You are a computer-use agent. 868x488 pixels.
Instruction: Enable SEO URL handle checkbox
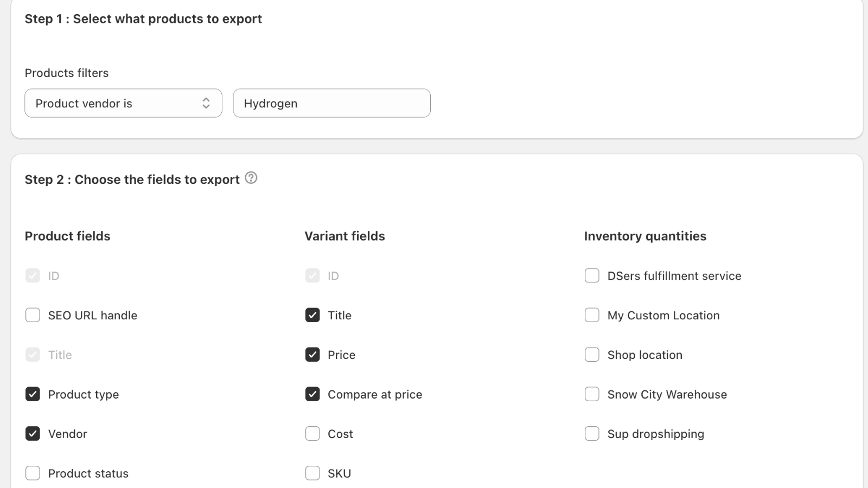pos(33,315)
